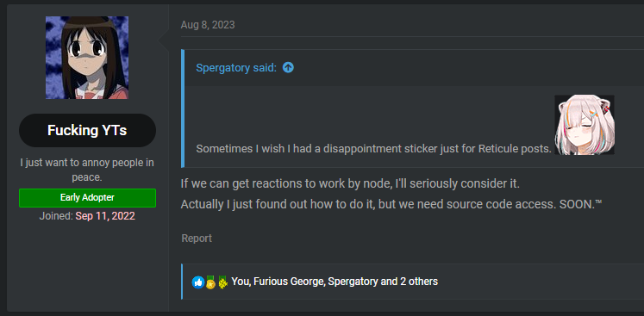Click the Early Adopter green badge
Image resolution: width=644 pixels, height=316 pixels.
click(x=87, y=198)
